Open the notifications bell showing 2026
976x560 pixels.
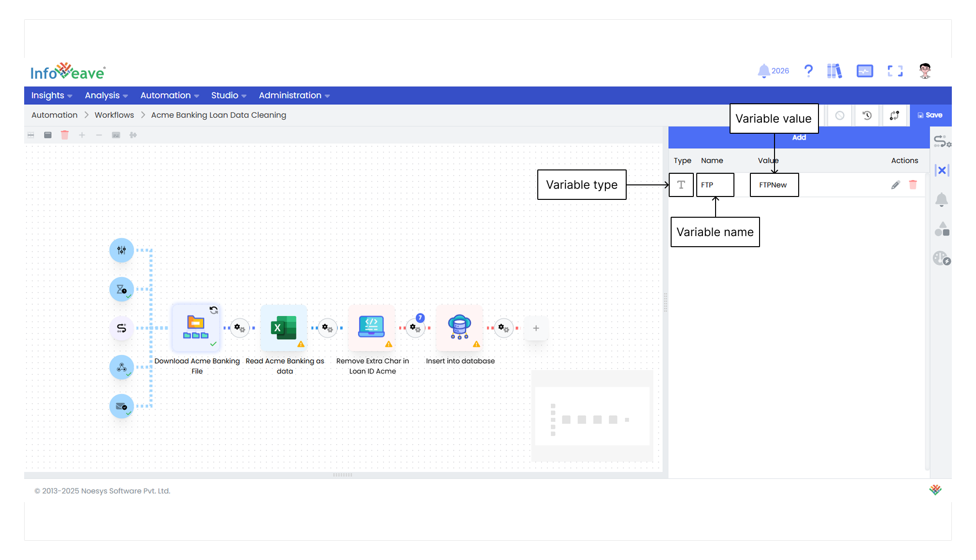[773, 71]
